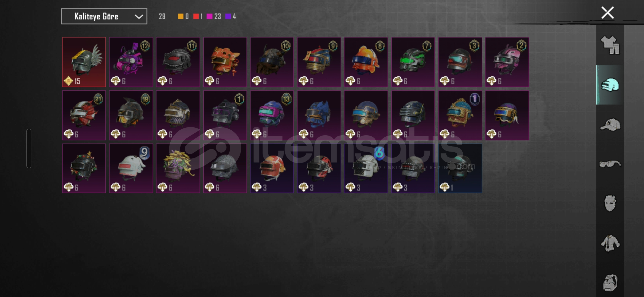Open the sunglasses category icon
The height and width of the screenshot is (297, 644).
tap(610, 164)
